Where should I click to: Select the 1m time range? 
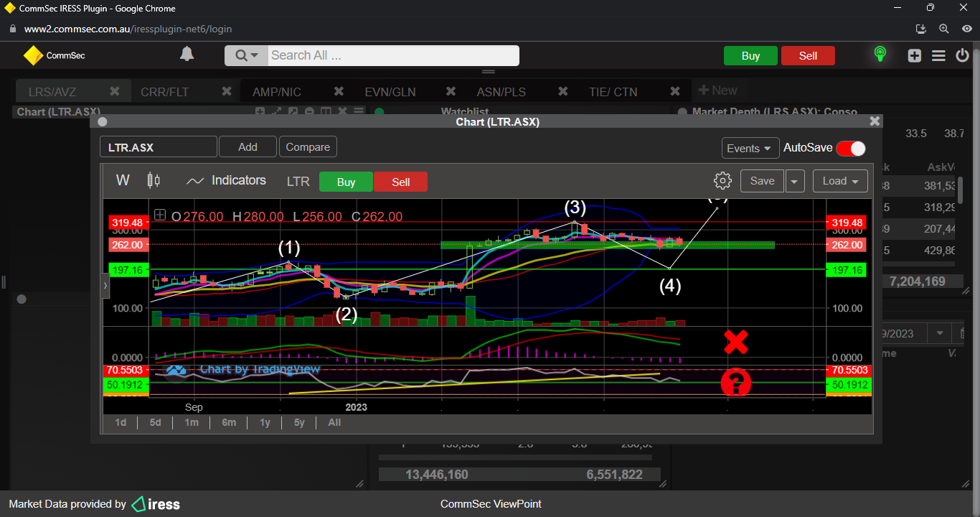click(191, 422)
